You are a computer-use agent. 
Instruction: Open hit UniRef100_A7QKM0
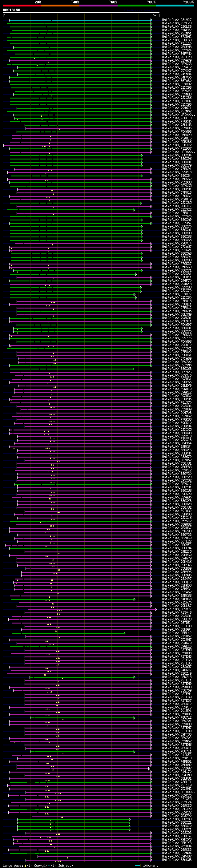(177, 121)
